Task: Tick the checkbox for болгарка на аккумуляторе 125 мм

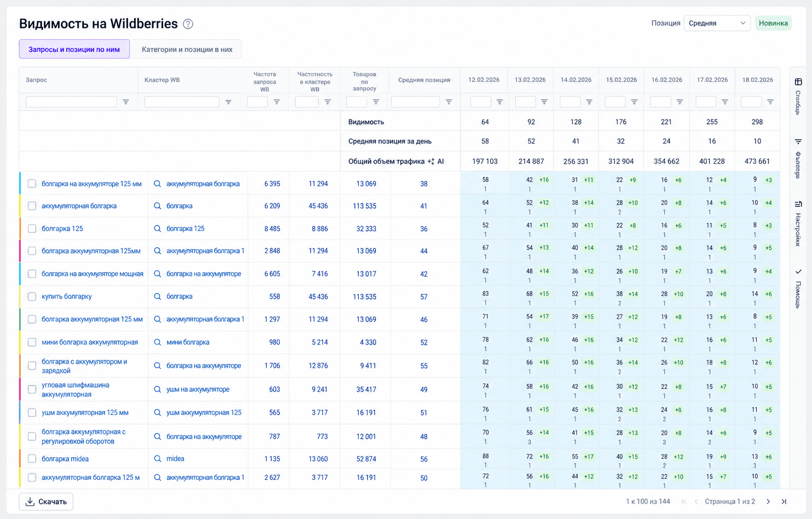Action: pos(32,184)
